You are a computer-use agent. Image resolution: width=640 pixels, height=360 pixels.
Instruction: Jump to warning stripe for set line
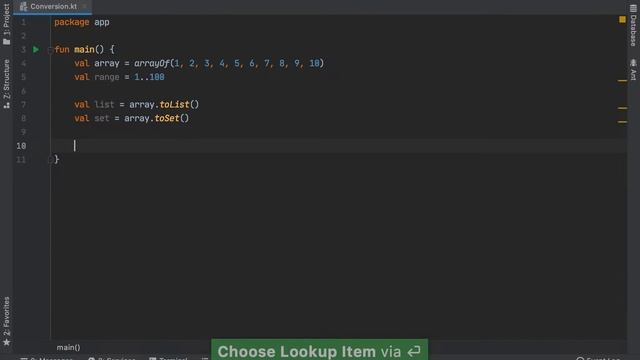pos(622,122)
